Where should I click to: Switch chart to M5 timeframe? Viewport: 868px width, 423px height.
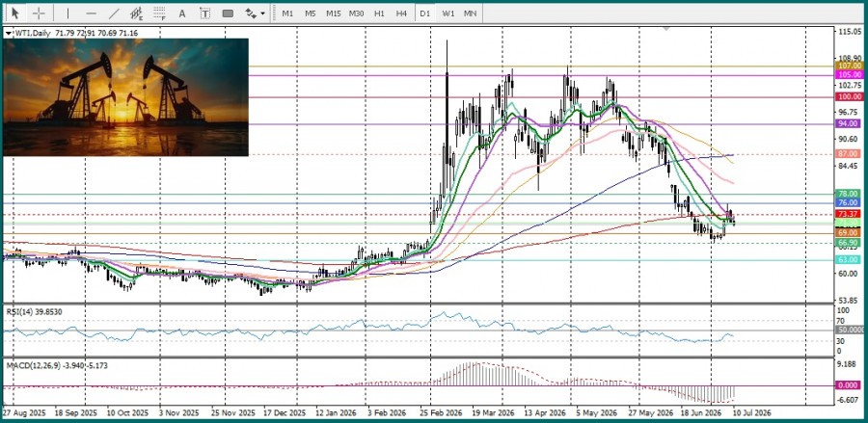[310, 13]
